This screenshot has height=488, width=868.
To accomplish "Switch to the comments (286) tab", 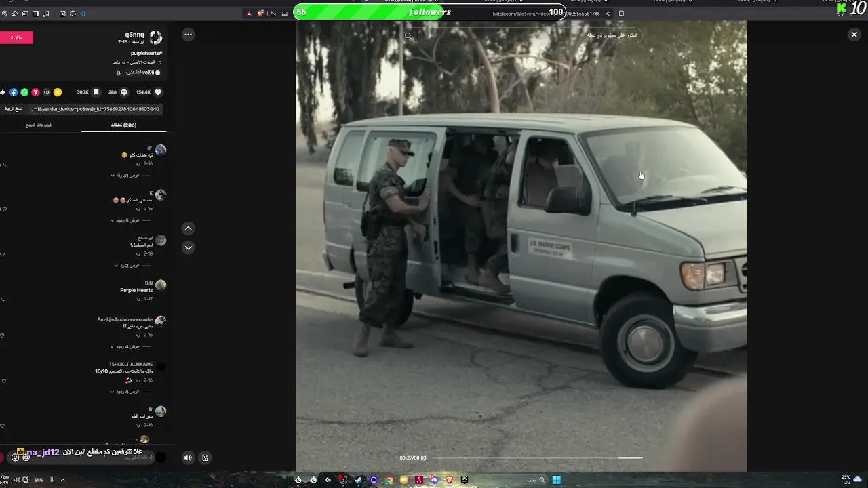I will [123, 125].
